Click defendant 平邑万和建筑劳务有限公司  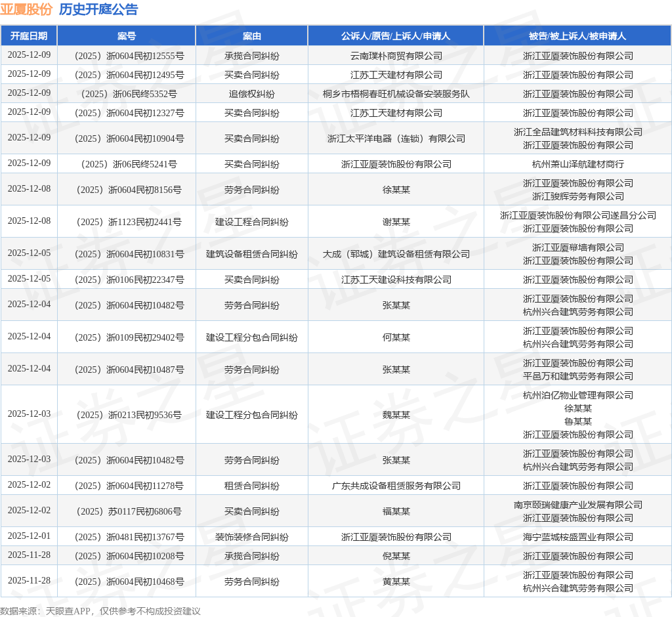click(577, 377)
